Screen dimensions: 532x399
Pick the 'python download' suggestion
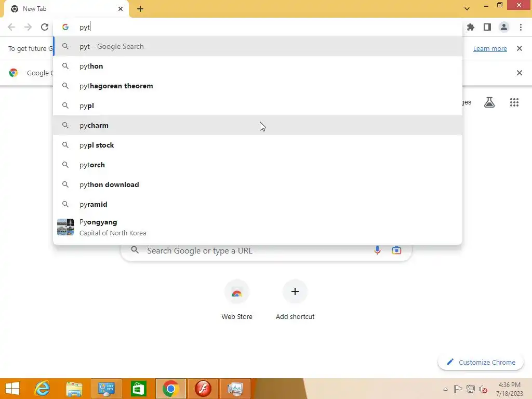[x=258, y=184]
